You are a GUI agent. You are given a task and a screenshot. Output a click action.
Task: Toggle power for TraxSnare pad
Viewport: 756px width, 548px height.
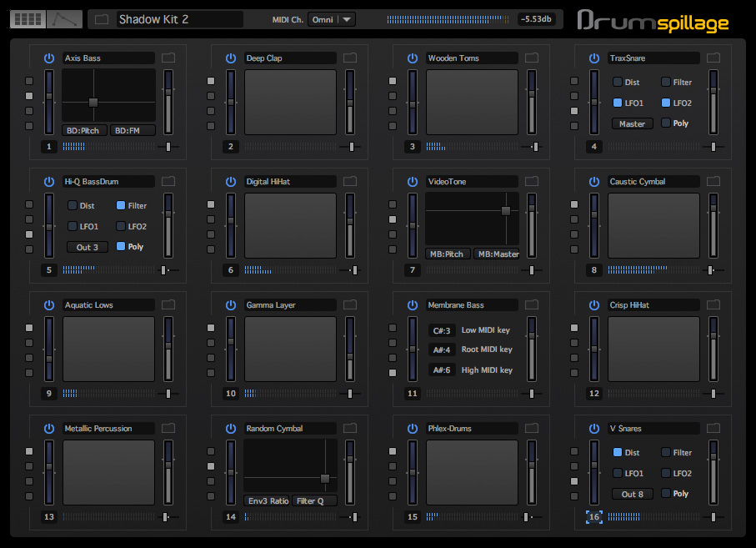tap(594, 58)
